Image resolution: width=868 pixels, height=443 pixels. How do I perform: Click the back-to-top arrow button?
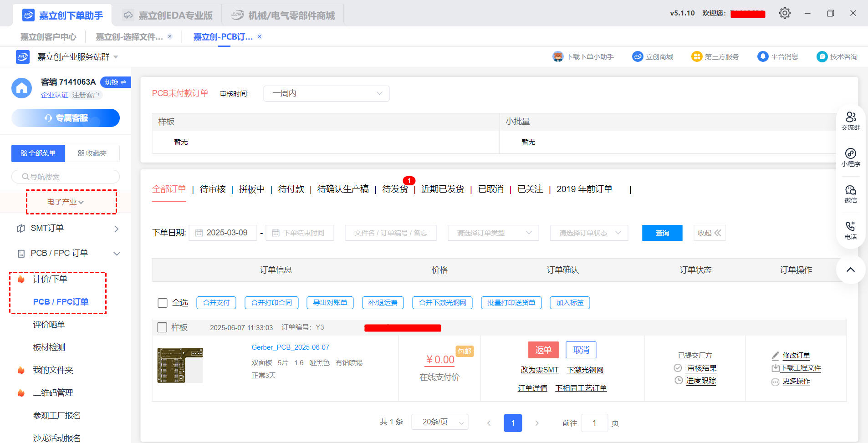click(851, 270)
